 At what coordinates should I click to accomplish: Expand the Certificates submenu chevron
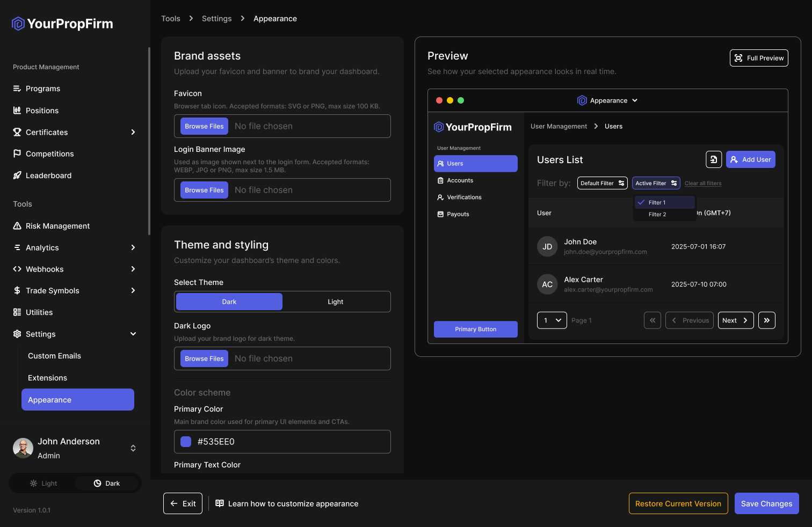coord(133,132)
